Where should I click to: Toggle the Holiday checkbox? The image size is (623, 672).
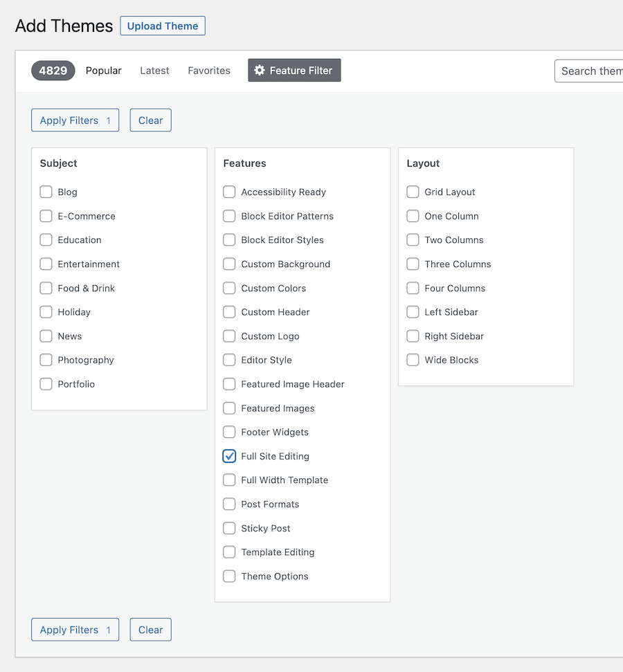[x=46, y=311]
